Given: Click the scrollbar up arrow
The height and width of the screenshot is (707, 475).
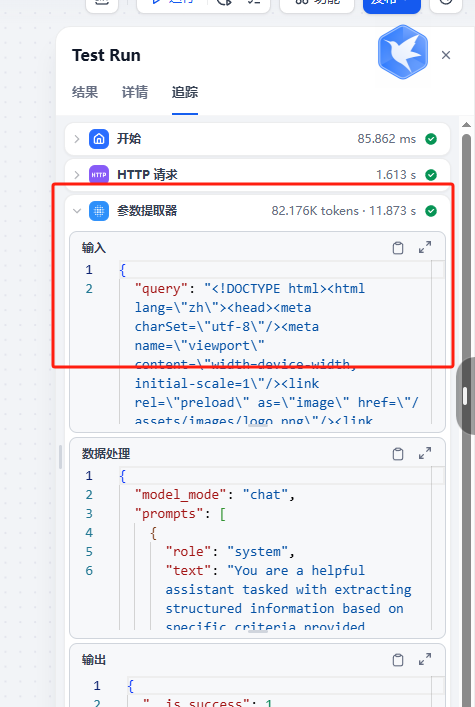Looking at the screenshot, I should (x=466, y=125).
